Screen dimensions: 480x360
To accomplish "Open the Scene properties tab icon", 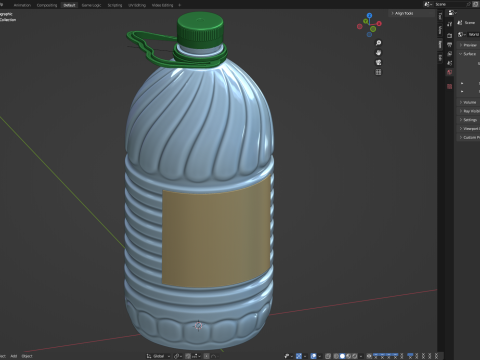I will coord(450,63).
